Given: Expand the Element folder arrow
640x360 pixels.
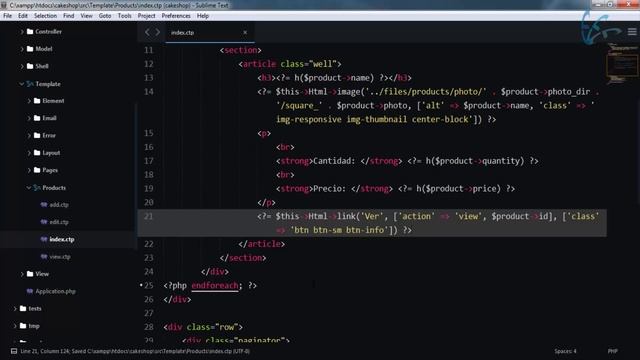Looking at the screenshot, I should (29, 101).
